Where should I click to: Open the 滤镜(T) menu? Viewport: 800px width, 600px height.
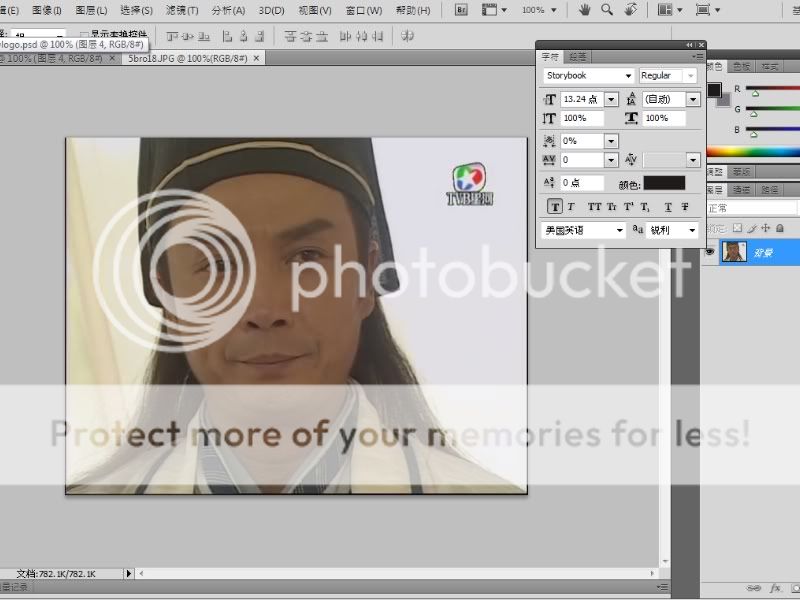tap(182, 10)
